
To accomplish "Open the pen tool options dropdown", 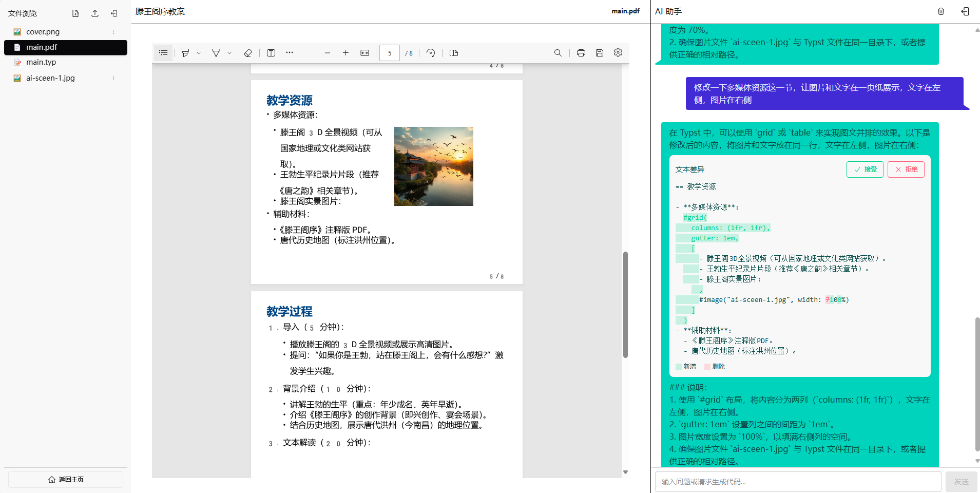I will (x=229, y=52).
